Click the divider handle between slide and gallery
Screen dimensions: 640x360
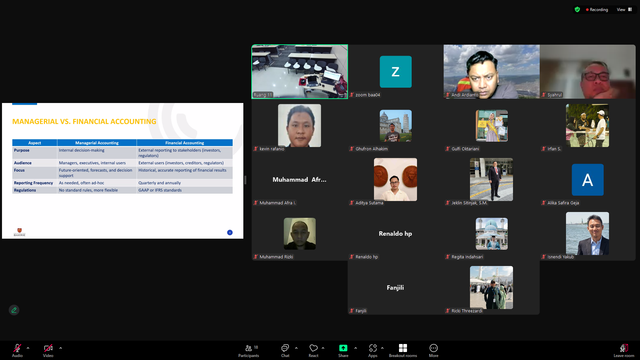click(245, 180)
